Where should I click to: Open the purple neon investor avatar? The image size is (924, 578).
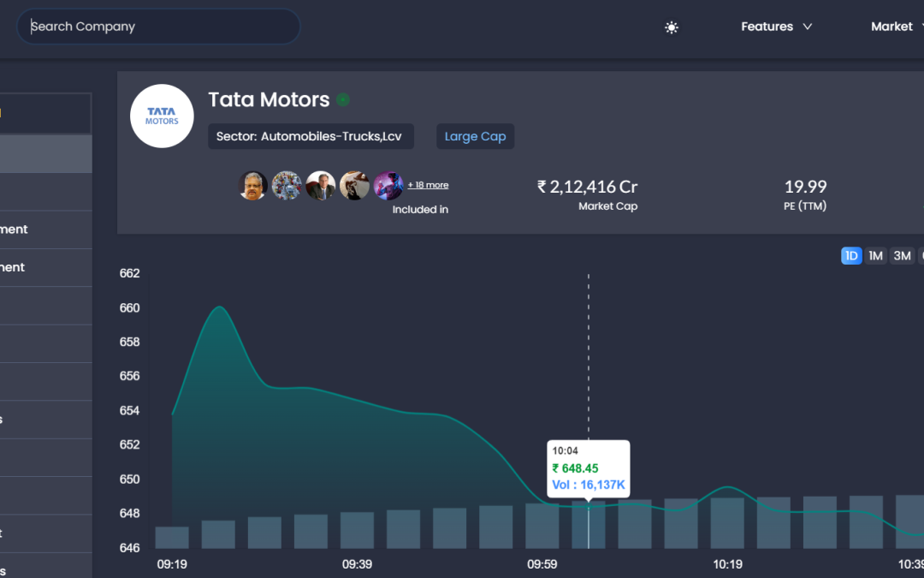click(x=388, y=186)
